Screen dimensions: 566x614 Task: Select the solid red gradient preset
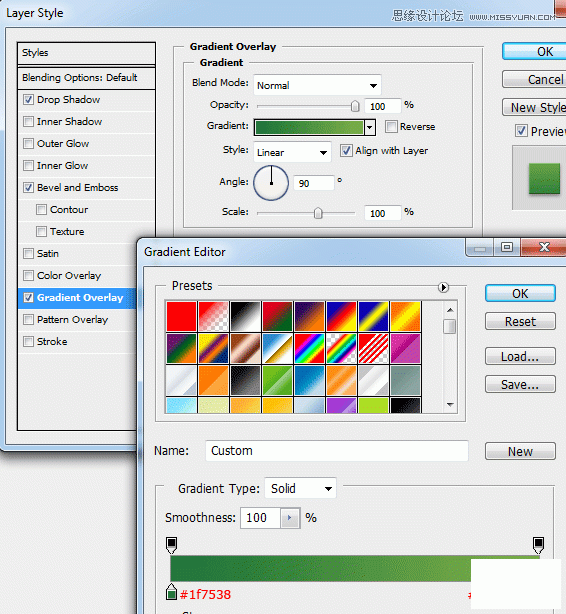181,316
